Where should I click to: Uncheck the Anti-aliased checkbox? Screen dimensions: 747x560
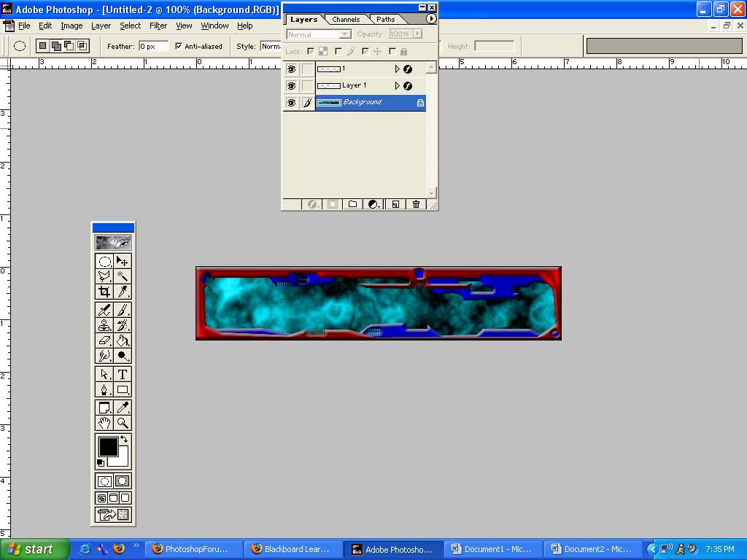(179, 46)
